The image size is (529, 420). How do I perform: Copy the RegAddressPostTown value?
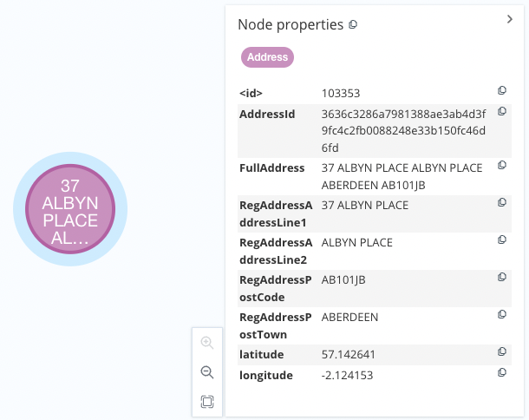tap(501, 315)
